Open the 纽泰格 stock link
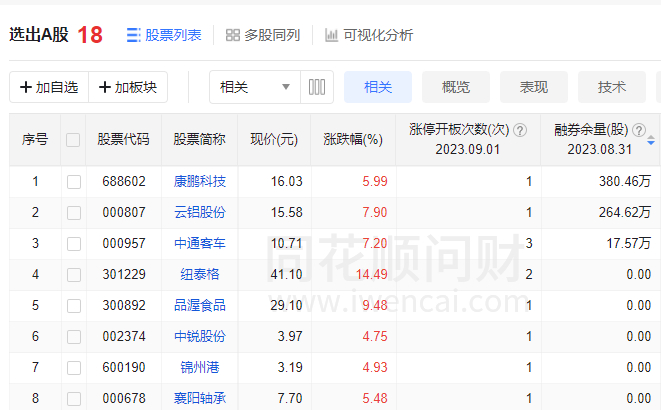The width and height of the screenshot is (661, 410). pos(200,275)
